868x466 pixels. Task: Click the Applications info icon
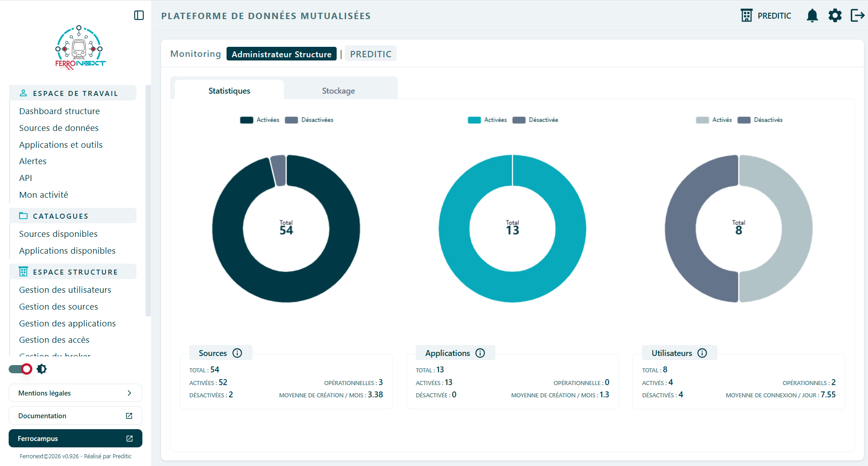480,353
